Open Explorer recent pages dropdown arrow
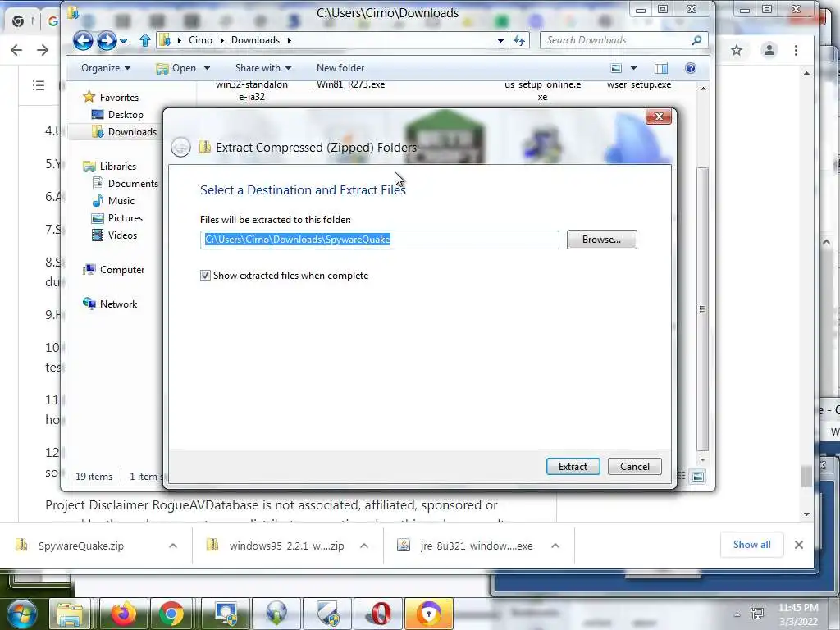Viewport: 840px width, 630px height. click(124, 41)
